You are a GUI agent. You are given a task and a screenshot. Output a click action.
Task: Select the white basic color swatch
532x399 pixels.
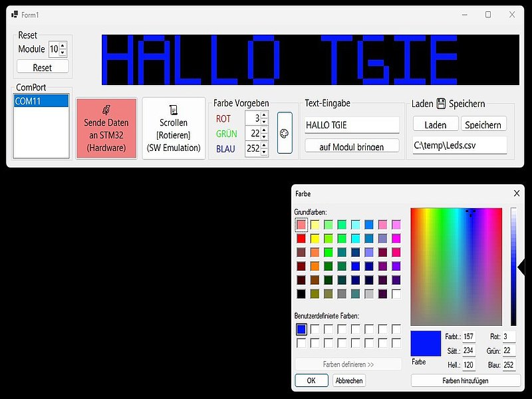point(396,294)
